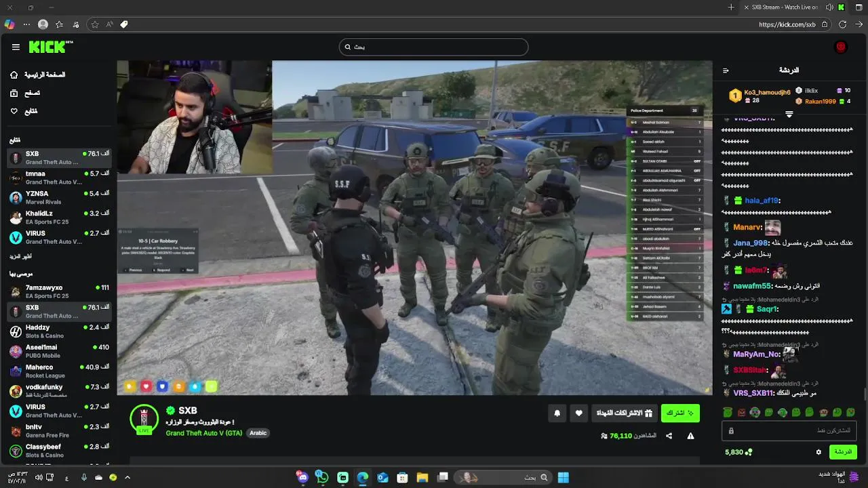Image resolution: width=868 pixels, height=488 pixels.
Task: Open Outlook from taskbar
Action: [382, 478]
